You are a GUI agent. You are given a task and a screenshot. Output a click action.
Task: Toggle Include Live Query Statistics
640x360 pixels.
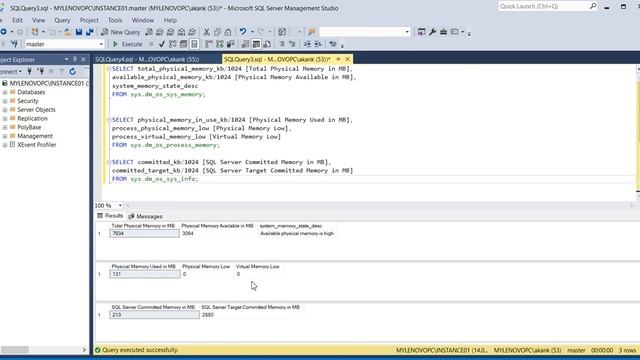pyautogui.click(x=220, y=44)
